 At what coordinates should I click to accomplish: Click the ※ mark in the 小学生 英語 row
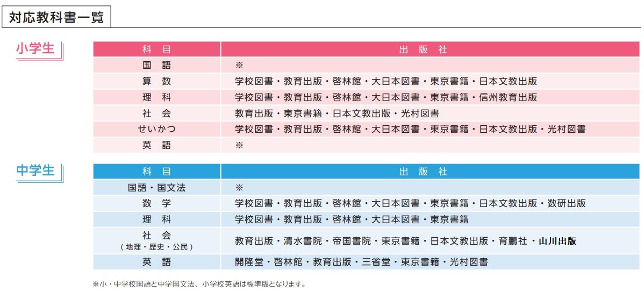point(239,145)
